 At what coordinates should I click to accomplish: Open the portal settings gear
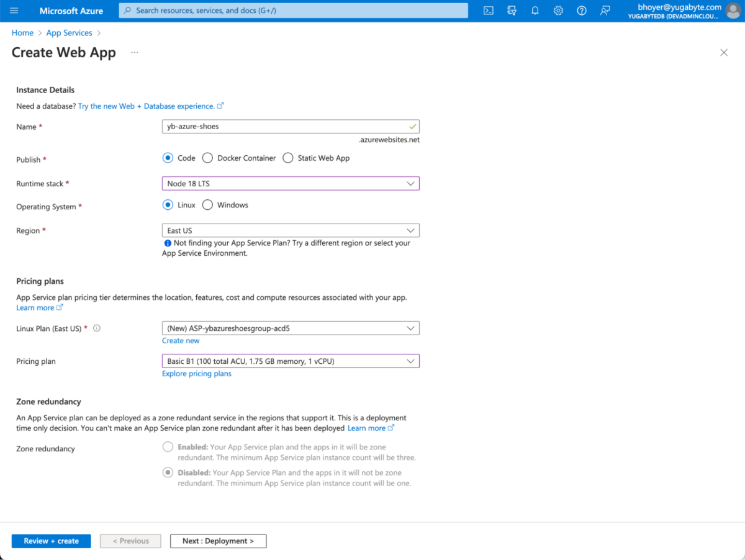[x=558, y=11]
